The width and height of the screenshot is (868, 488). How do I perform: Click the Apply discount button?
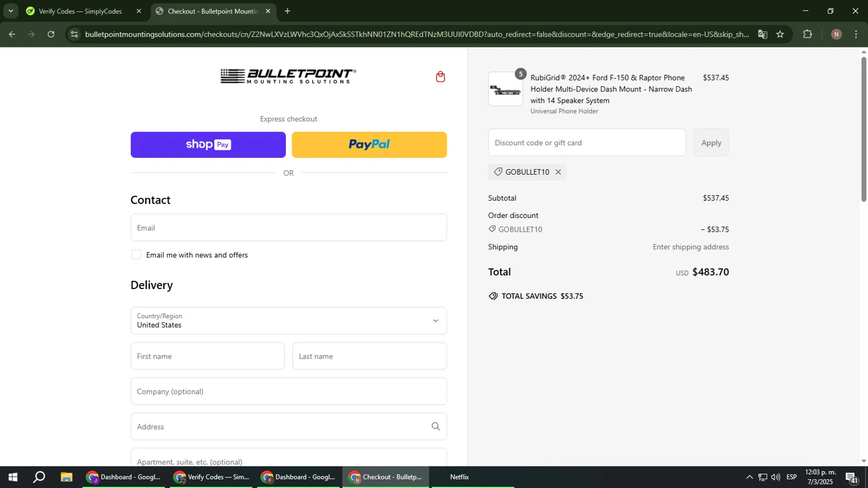(711, 143)
